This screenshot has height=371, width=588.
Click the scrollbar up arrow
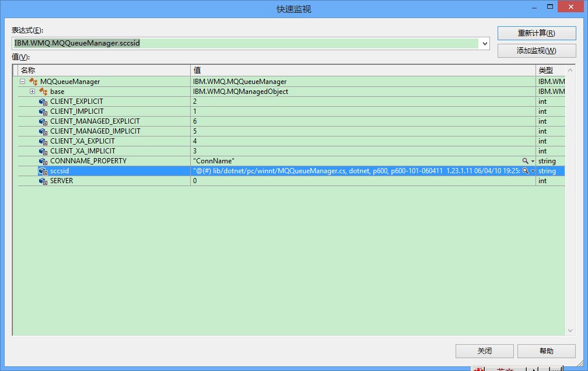tap(570, 70)
